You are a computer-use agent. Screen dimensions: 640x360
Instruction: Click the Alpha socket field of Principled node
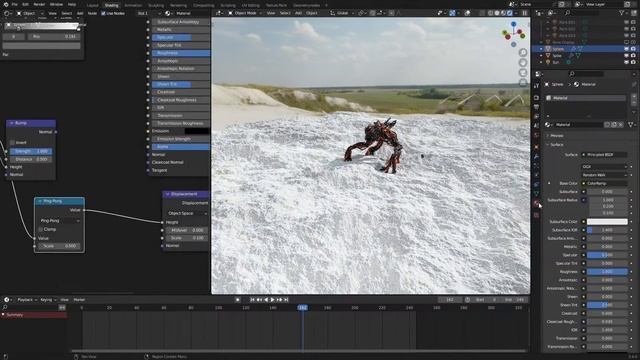181,147
